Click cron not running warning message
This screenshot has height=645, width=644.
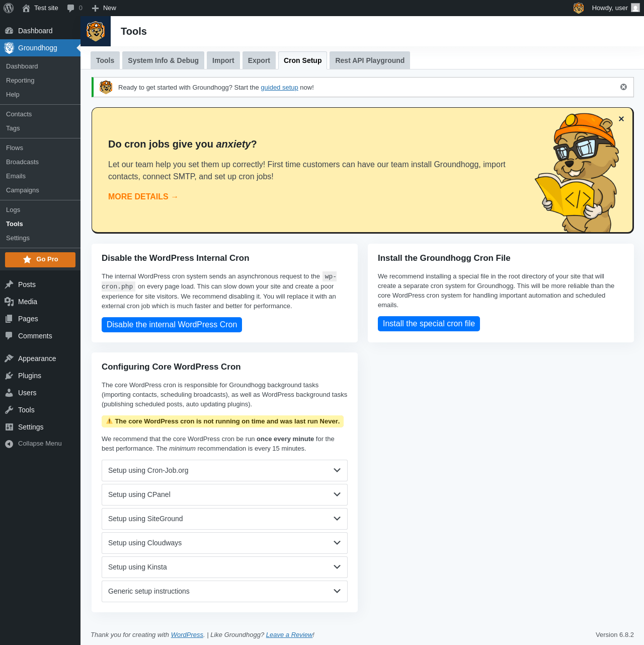point(222,421)
